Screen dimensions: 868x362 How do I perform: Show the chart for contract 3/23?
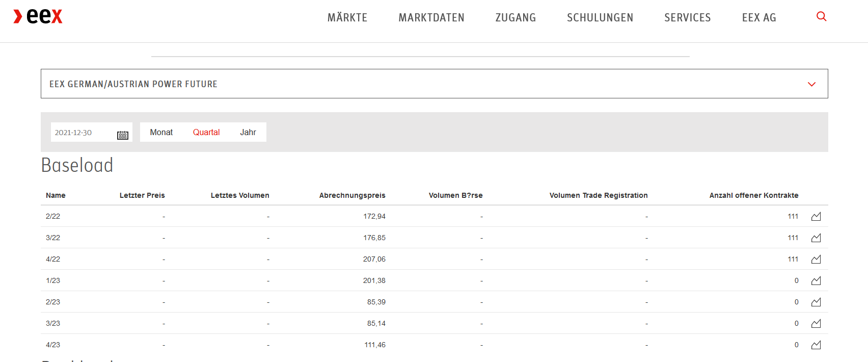point(816,323)
